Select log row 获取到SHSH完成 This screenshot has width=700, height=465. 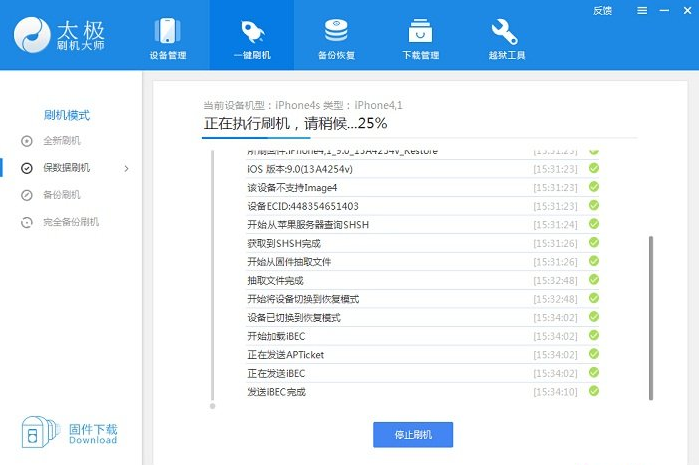pos(422,243)
